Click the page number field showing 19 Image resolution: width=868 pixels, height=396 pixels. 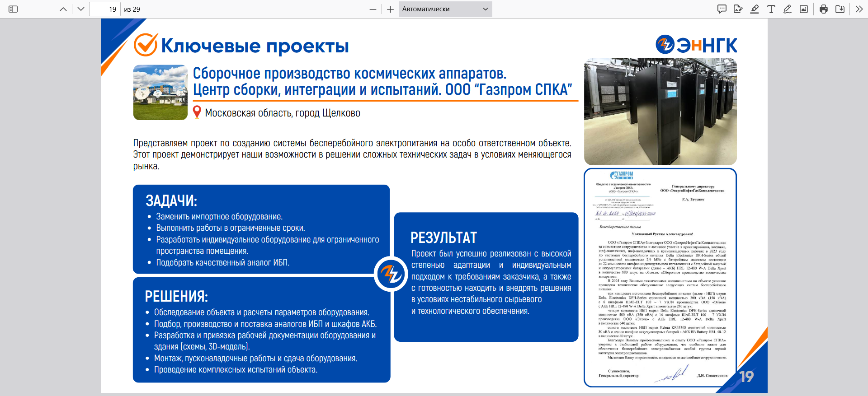pos(105,9)
